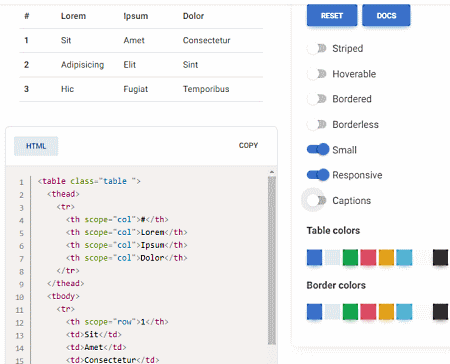Click the Consectetur cell in row 1
The height and width of the screenshot is (364, 450).
pyautogui.click(x=206, y=40)
